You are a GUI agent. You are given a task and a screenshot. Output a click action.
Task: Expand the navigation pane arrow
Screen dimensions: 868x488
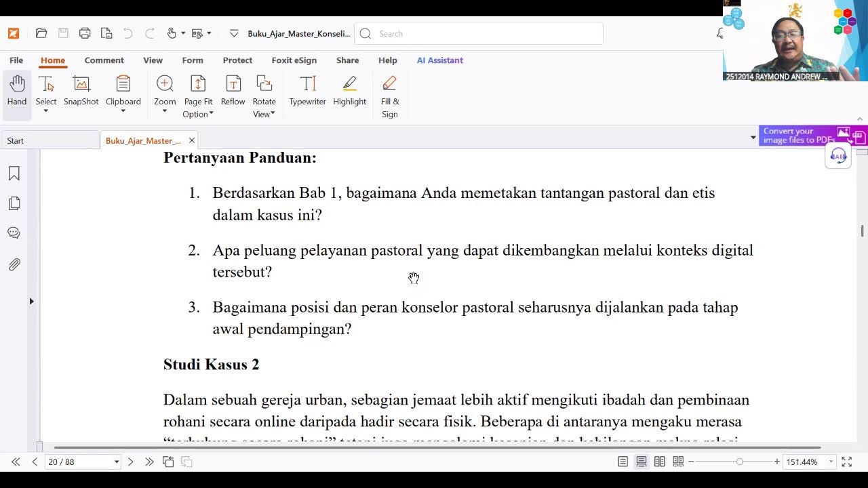tap(31, 301)
